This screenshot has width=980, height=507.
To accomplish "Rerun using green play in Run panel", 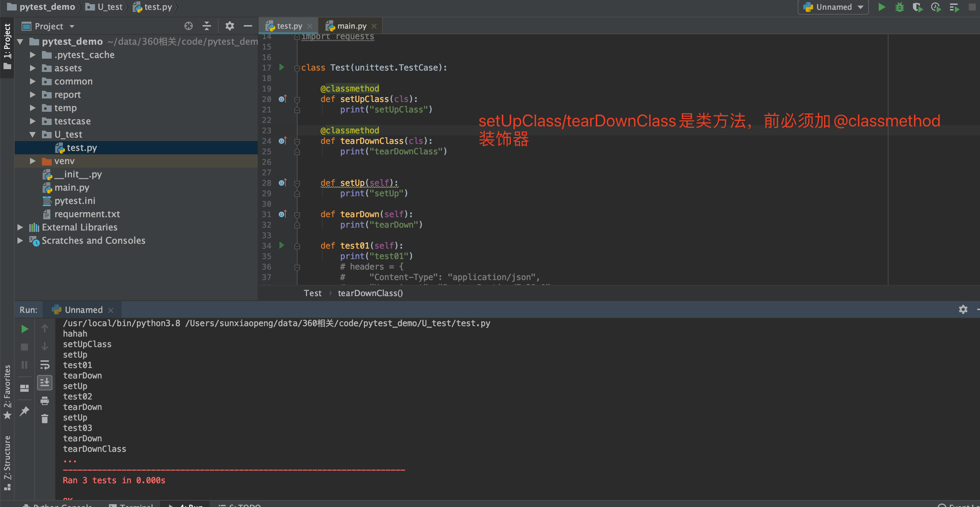I will click(24, 329).
